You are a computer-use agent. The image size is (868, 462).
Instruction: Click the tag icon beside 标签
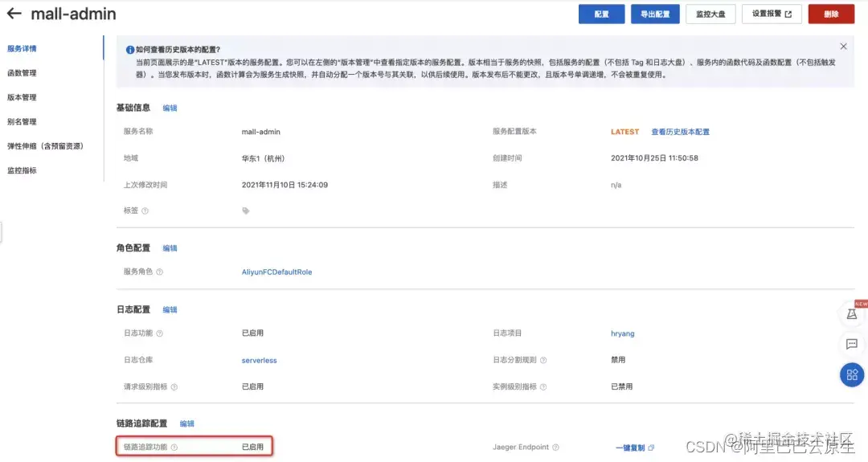[246, 211]
